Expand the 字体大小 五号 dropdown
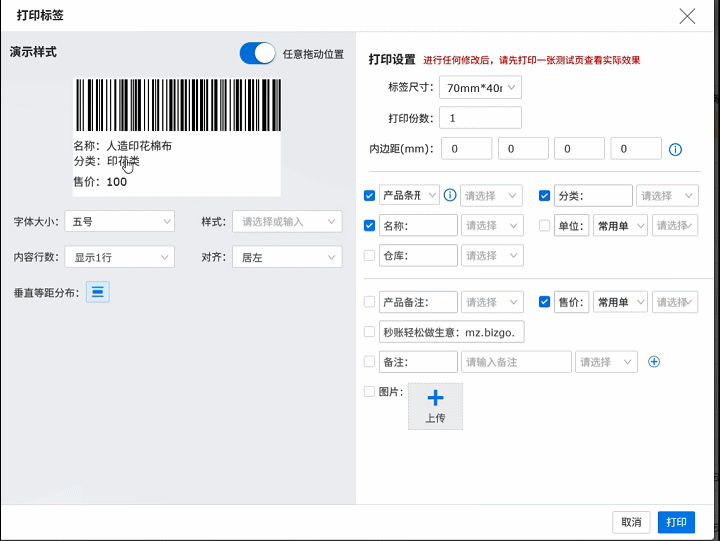720x541 pixels. (x=118, y=221)
